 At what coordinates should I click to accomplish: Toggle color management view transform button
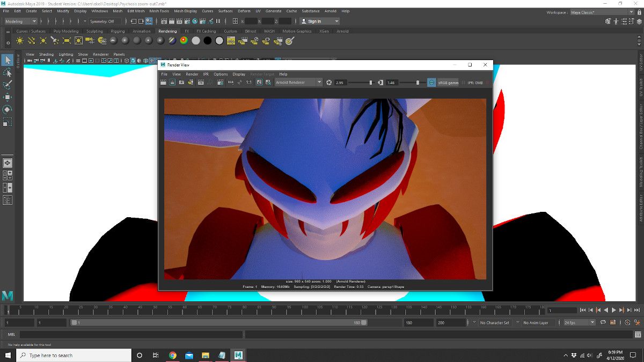(431, 83)
